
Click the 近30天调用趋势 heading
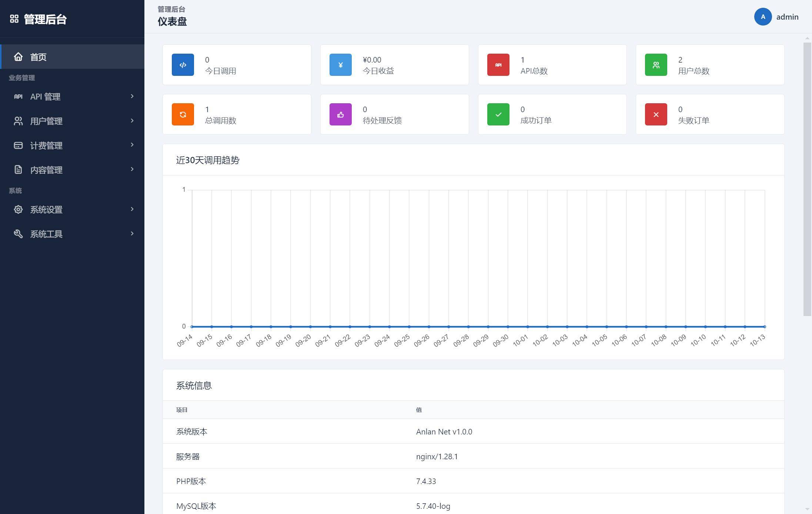(x=208, y=160)
